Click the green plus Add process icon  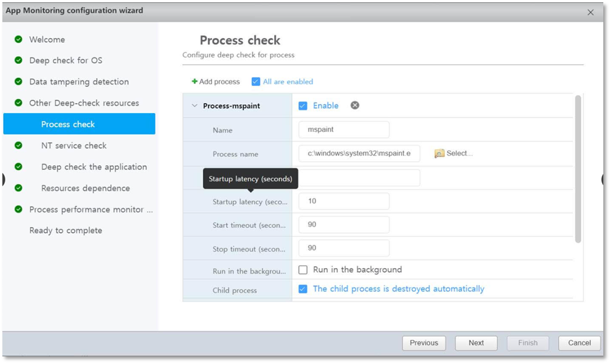point(194,82)
